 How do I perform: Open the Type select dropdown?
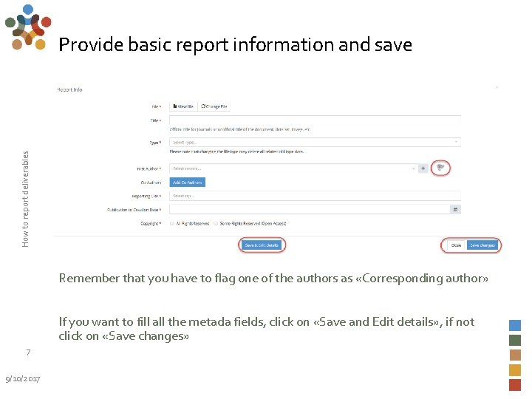[315, 142]
